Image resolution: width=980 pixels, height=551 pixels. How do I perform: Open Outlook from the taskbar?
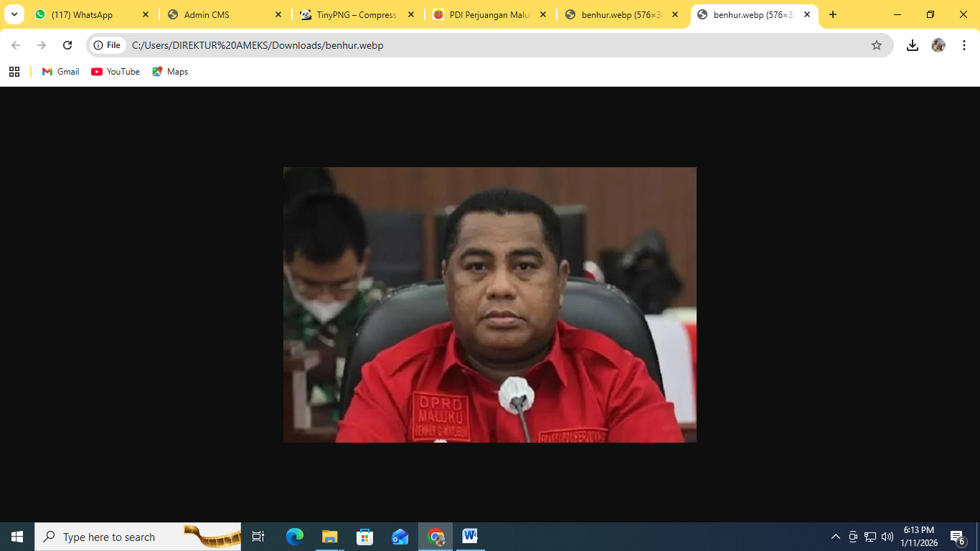400,536
